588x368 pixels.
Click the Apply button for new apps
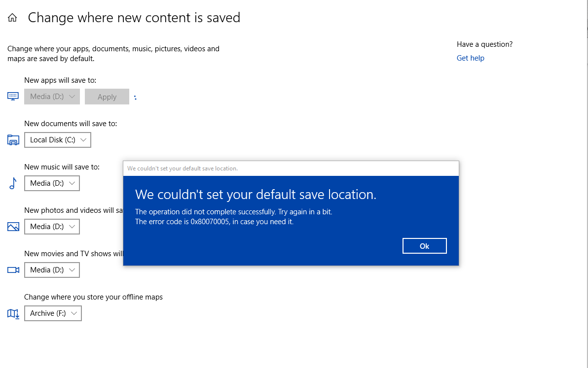click(107, 97)
